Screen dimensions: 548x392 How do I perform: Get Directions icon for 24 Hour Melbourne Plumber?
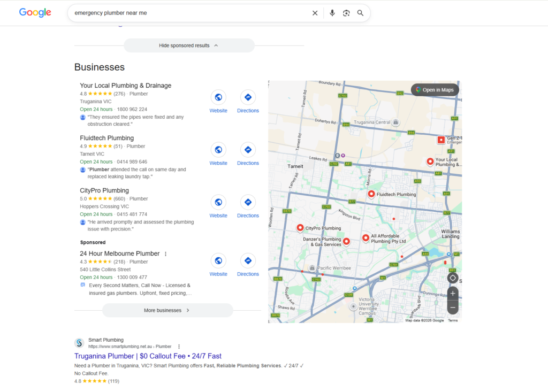point(248,260)
